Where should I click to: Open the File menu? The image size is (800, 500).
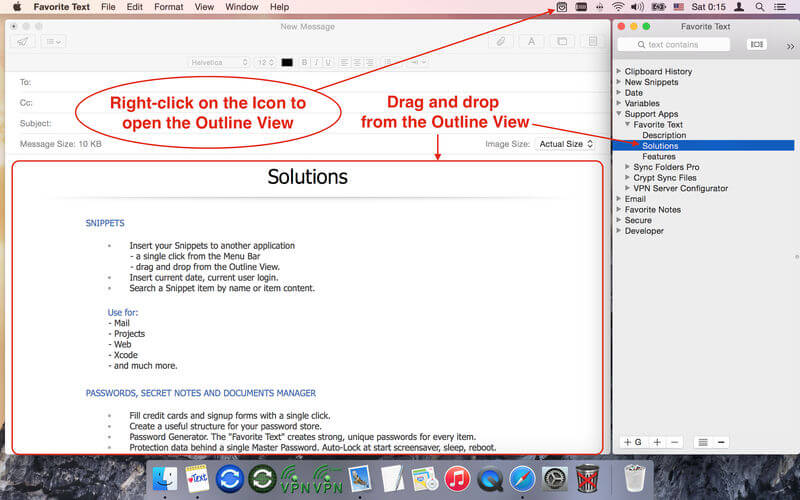click(108, 7)
